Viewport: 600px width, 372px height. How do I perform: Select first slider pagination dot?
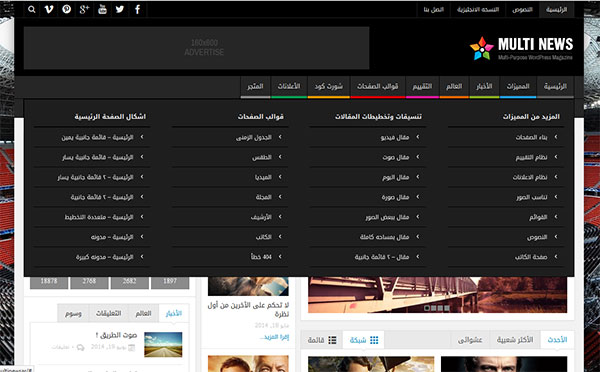coord(427,308)
